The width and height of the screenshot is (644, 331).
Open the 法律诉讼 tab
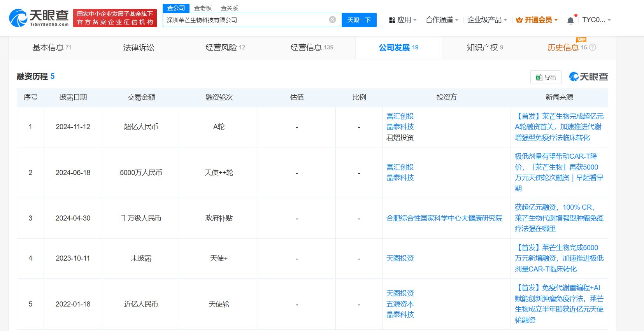[139, 47]
